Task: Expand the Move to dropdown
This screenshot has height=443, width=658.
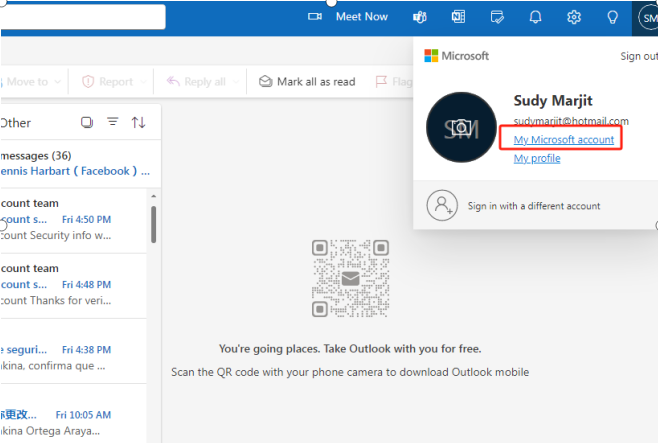Action: pos(57,82)
